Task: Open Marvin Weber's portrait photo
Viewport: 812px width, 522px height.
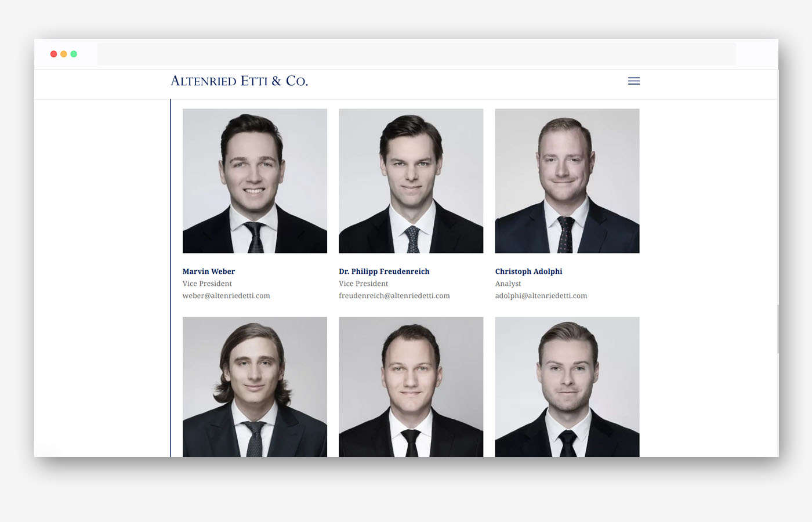Action: pos(255,181)
